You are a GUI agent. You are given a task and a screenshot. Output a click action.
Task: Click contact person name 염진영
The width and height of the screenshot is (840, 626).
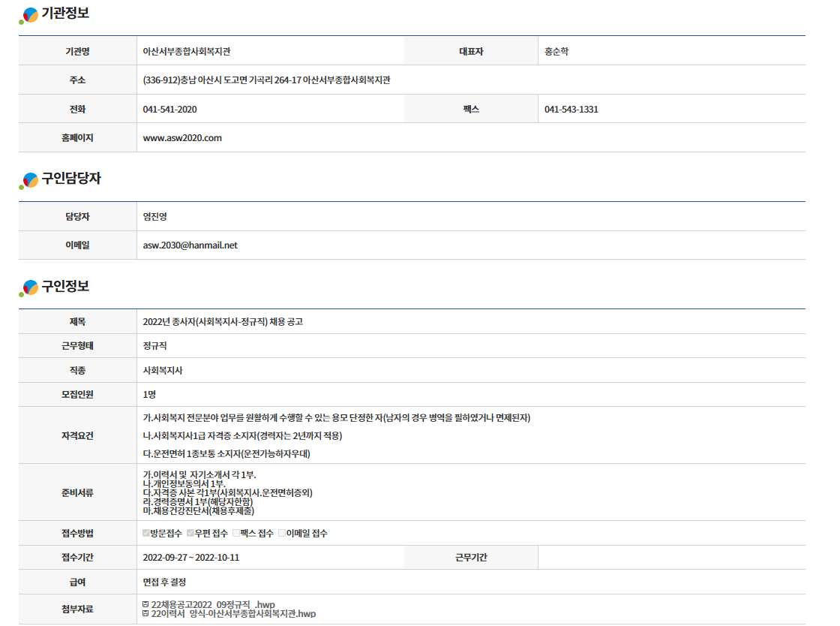click(154, 216)
